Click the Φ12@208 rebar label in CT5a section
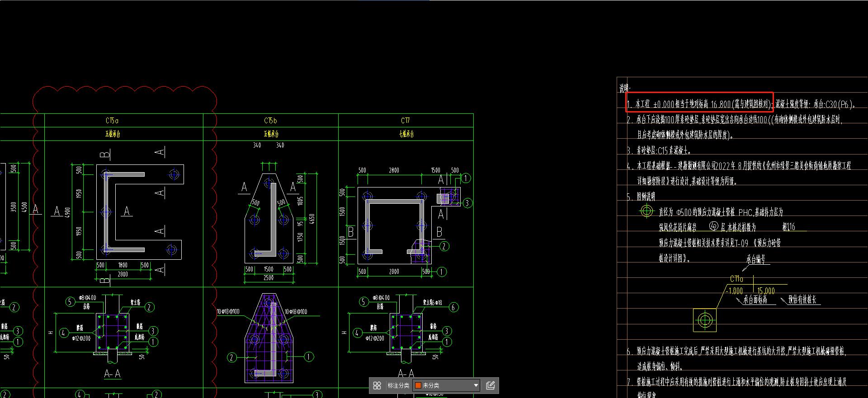 [81, 338]
